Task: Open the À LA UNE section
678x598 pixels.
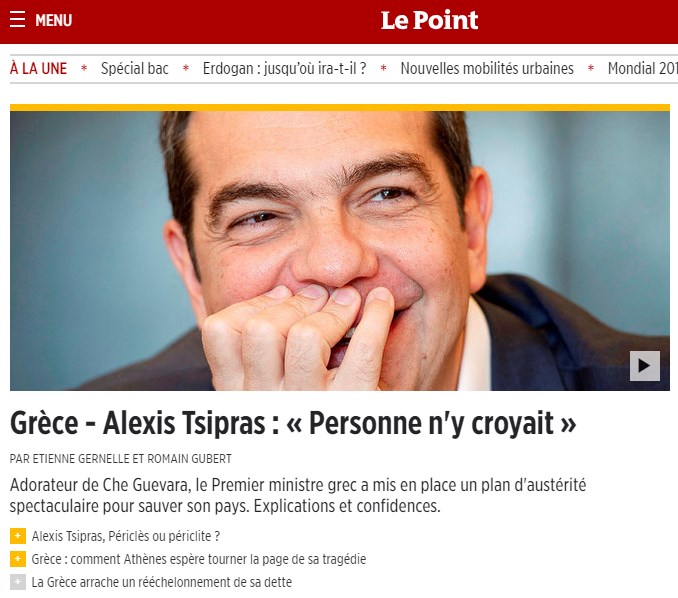Action: (x=38, y=68)
